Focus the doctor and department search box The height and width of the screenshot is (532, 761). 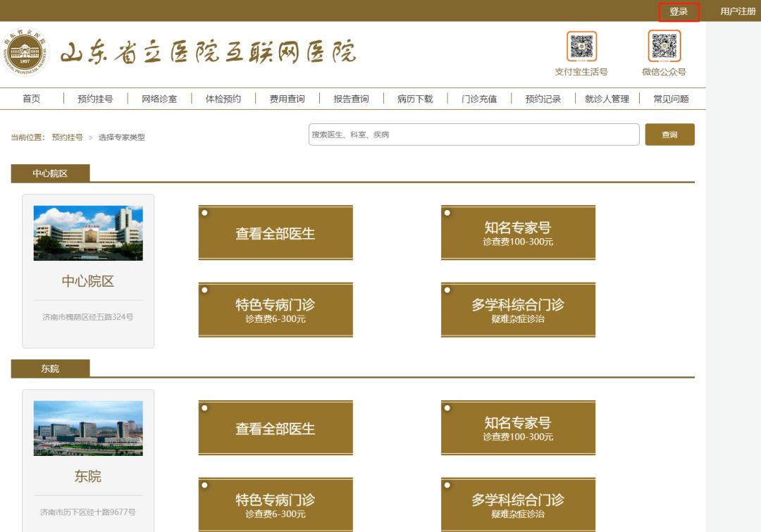tap(474, 135)
